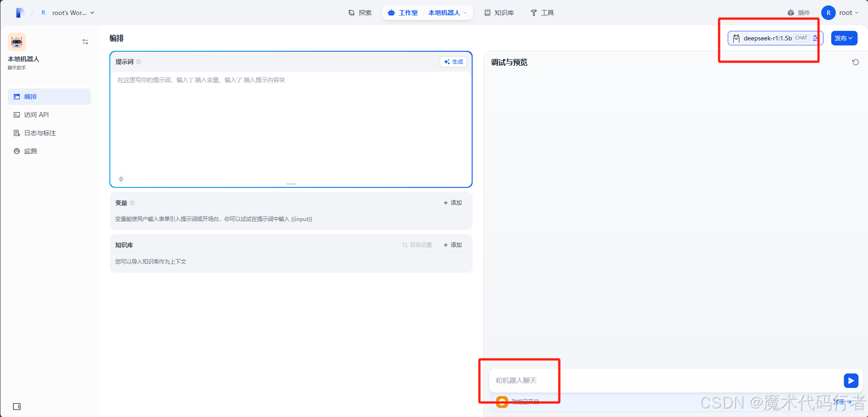Switch to the 工具 tools tab
868x417 pixels.
(x=542, y=13)
